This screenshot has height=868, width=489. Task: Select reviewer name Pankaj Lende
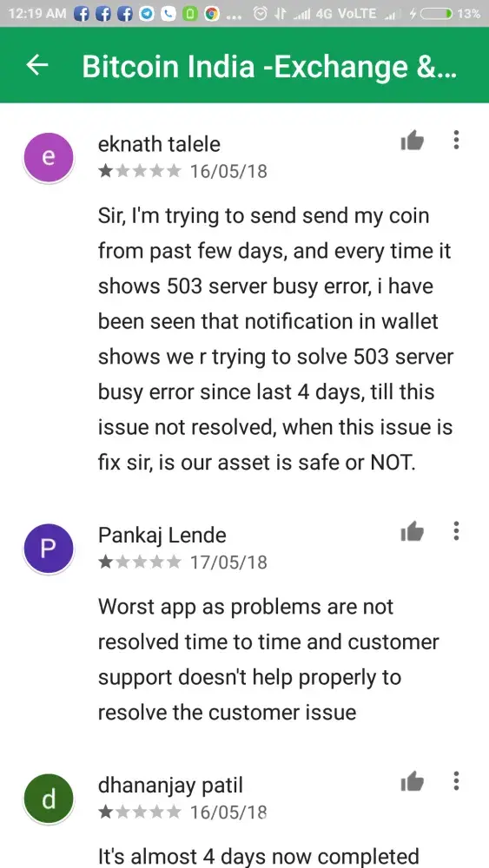pos(162,536)
